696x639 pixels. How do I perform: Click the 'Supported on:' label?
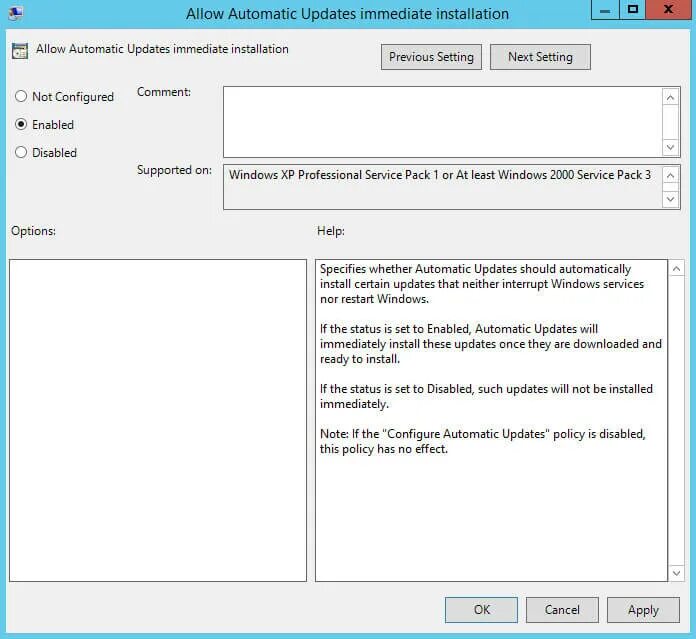(174, 170)
